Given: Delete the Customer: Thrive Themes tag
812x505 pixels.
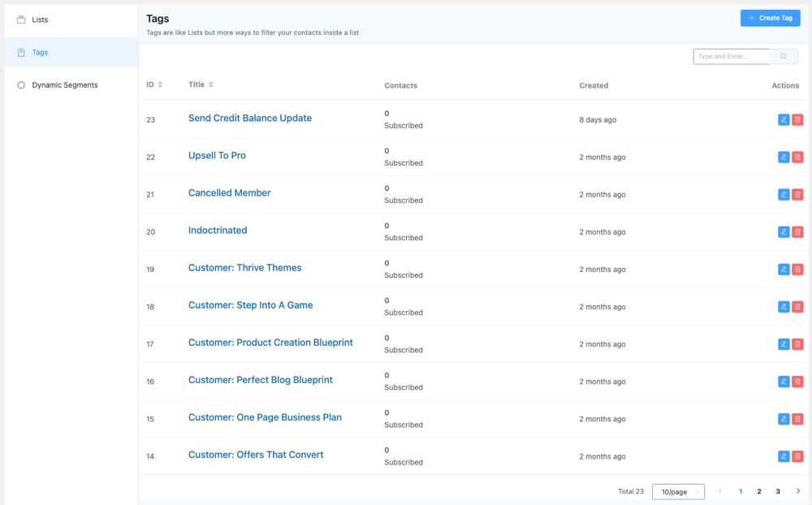Looking at the screenshot, I should pyautogui.click(x=797, y=270).
